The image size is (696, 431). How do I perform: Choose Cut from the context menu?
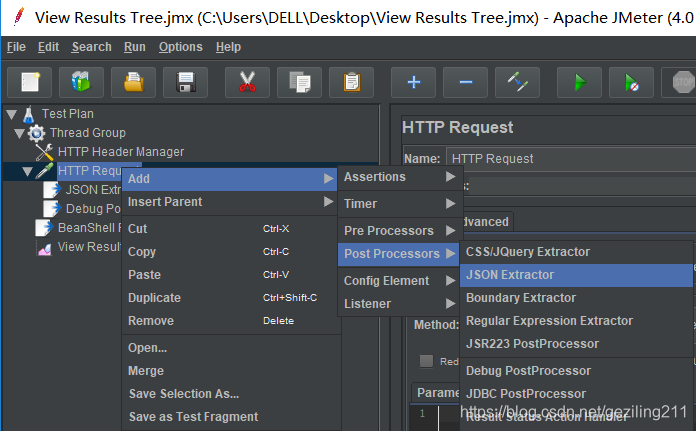pos(231,229)
